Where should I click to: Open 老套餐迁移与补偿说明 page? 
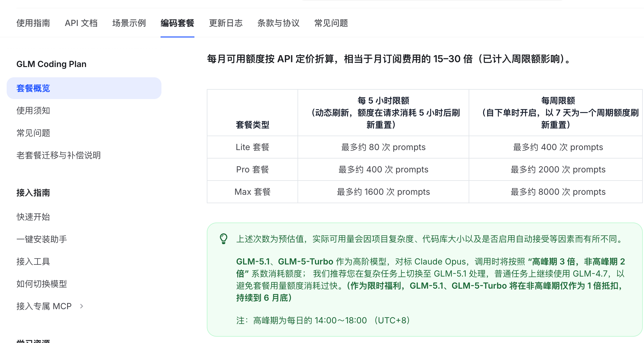(59, 155)
